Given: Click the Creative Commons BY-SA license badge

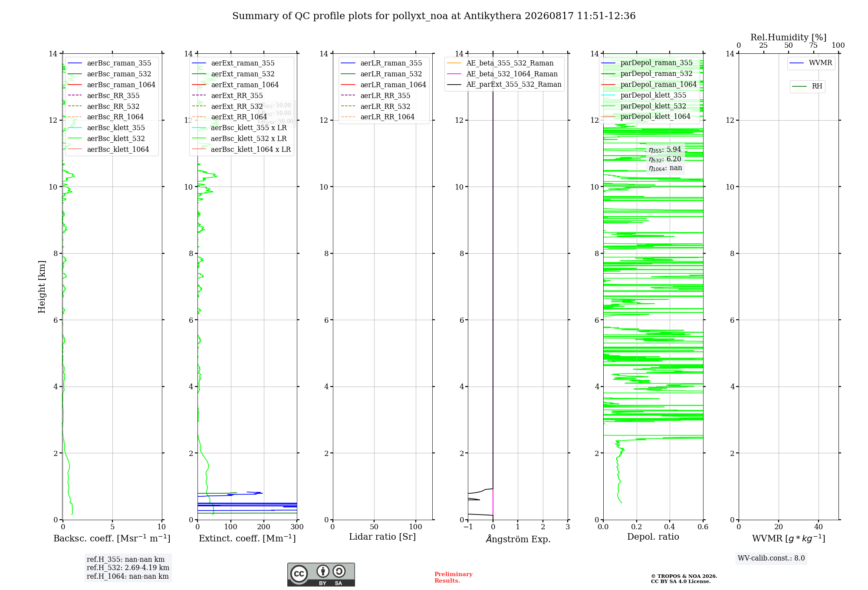Looking at the screenshot, I should point(321,574).
